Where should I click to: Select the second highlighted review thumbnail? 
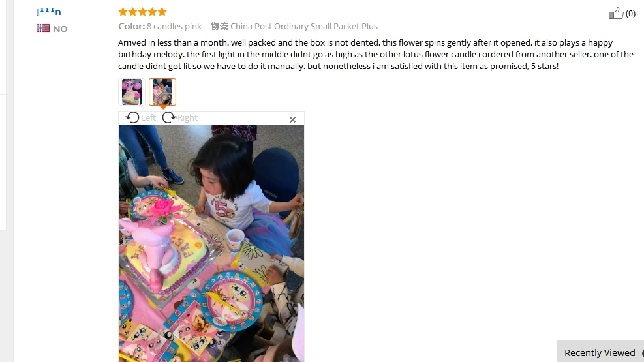[162, 92]
